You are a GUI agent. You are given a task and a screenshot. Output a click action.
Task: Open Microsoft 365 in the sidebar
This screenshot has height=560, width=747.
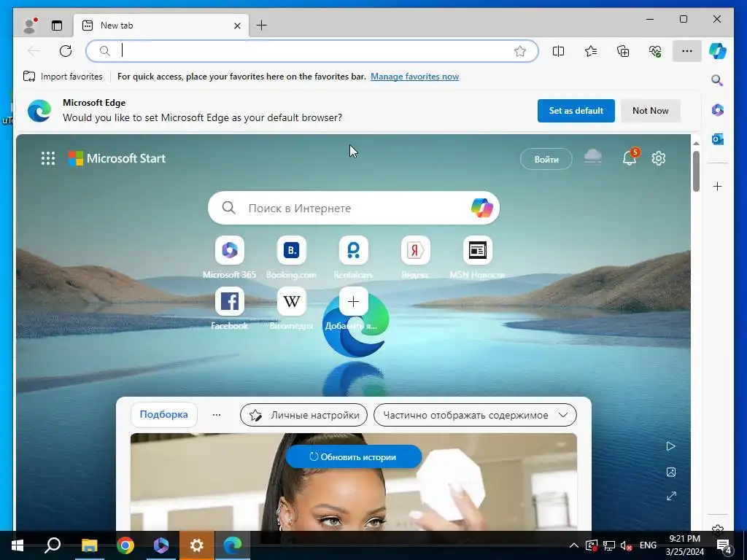tap(718, 110)
